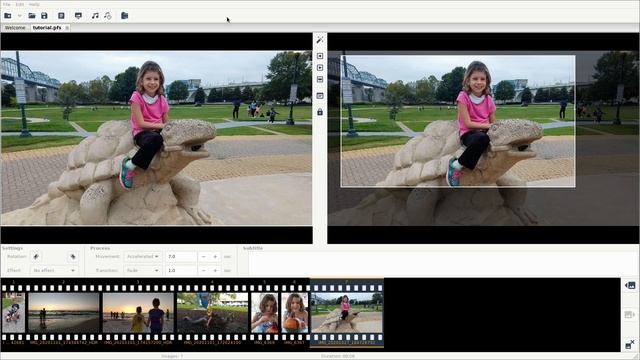Select filmstrip thumbnail 4 child in sand

coord(212,312)
